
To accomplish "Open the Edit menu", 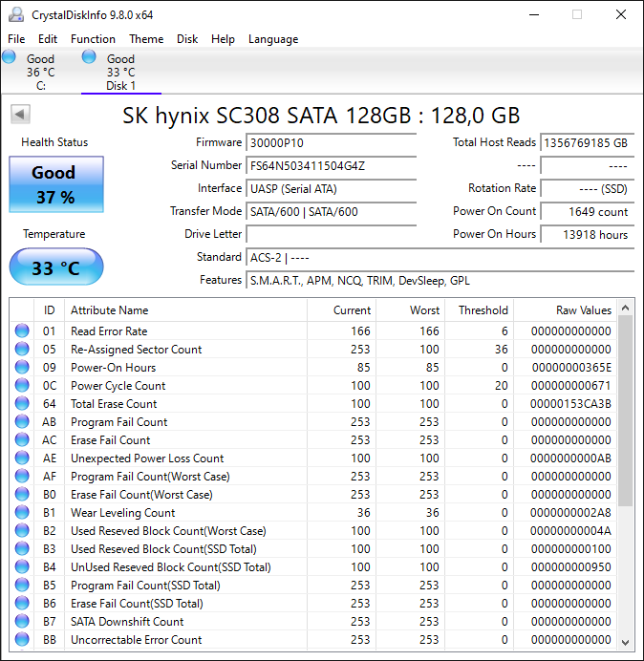I will click(x=48, y=39).
